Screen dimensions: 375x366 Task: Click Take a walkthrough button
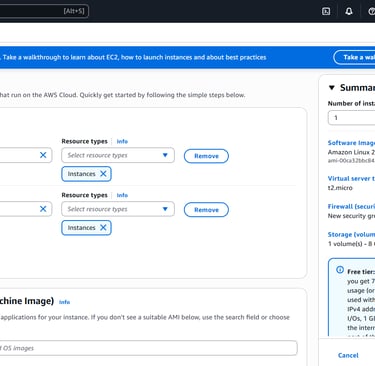354,57
